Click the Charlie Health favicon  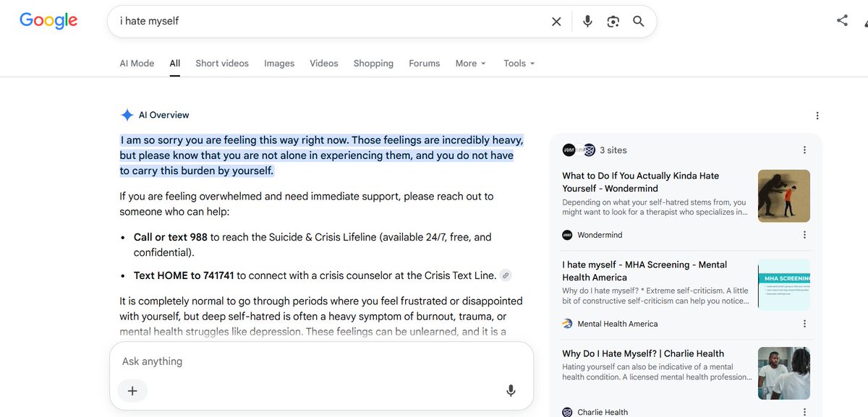point(568,412)
